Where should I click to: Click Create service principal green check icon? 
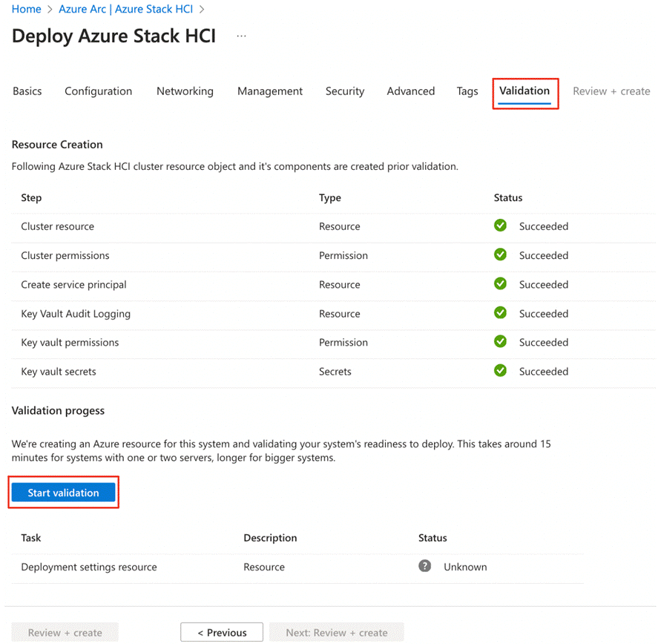[501, 284]
